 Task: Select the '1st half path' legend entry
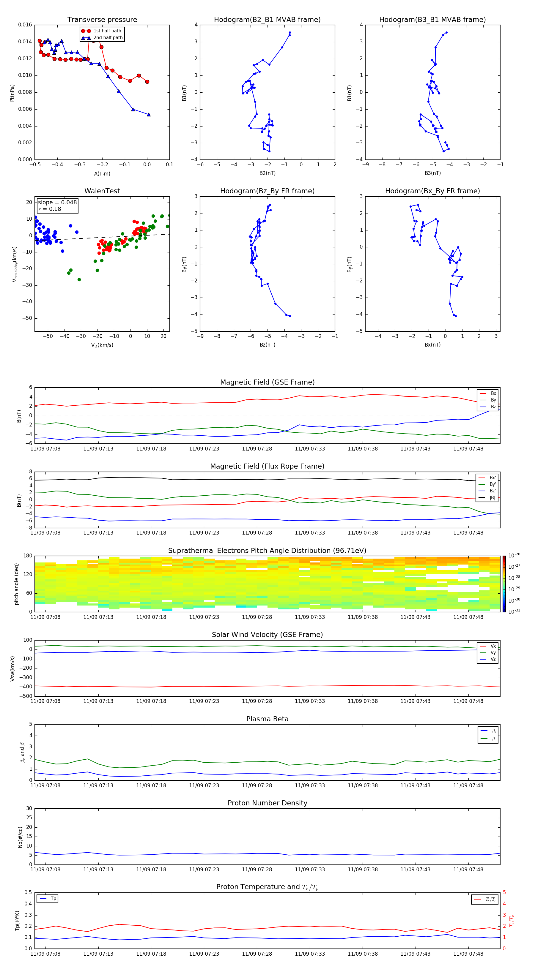102,31
